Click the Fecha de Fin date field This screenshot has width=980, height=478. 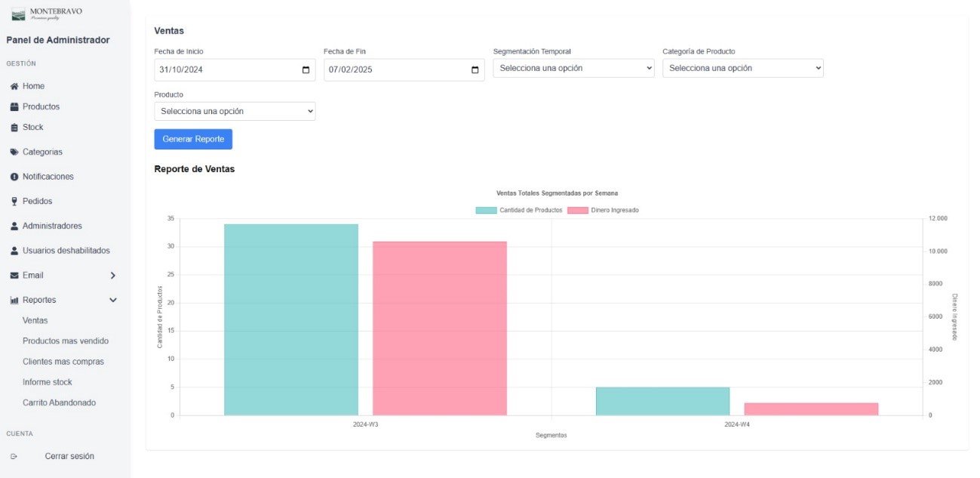tap(392, 70)
